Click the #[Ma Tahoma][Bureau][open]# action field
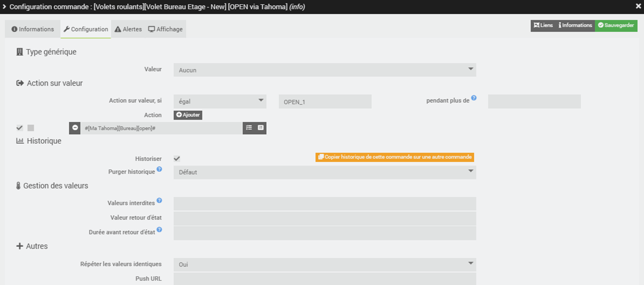 pyautogui.click(x=161, y=128)
